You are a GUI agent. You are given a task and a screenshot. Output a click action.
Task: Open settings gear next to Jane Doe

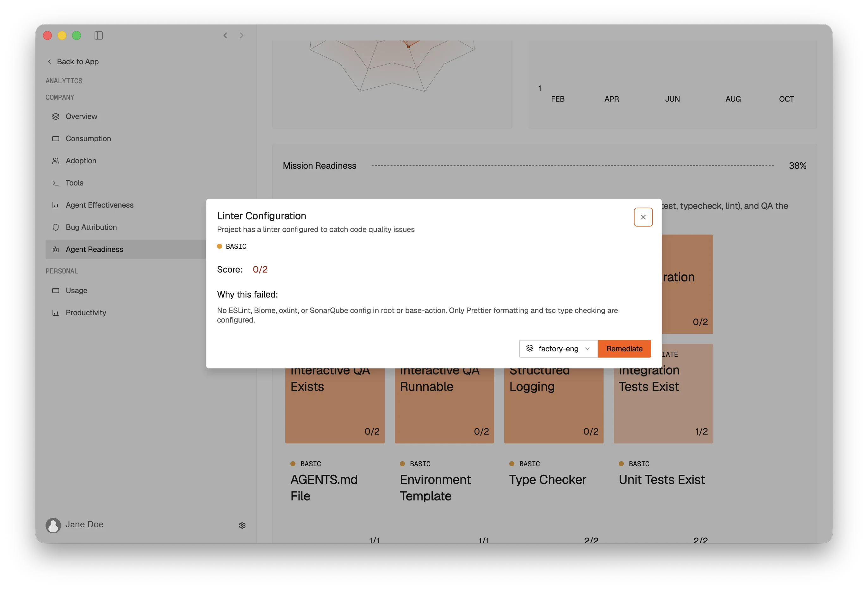[x=242, y=525]
